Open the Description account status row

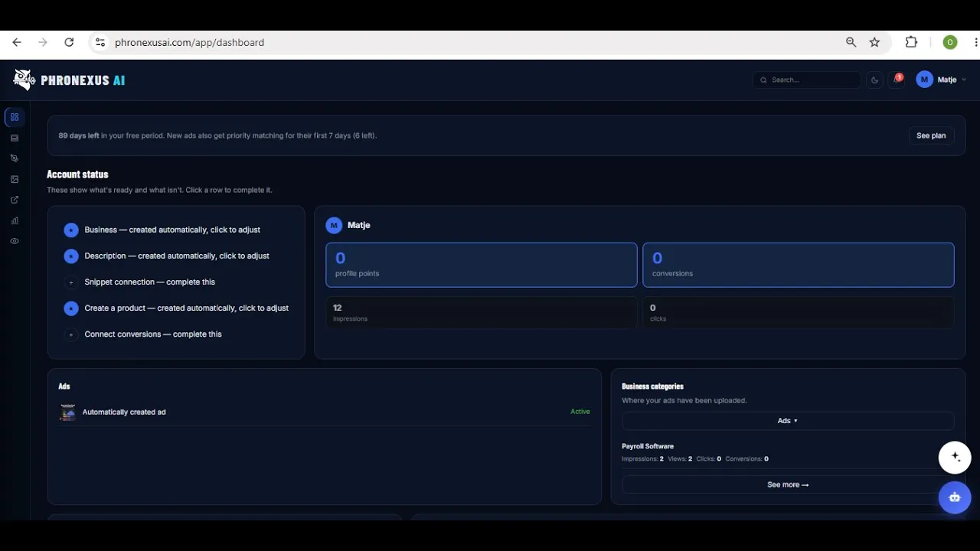[176, 256]
